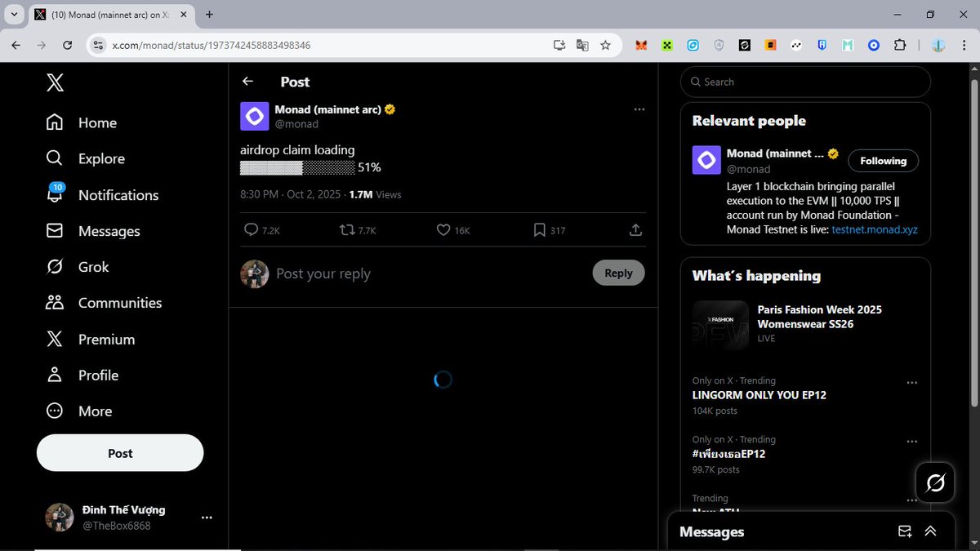
Task: Compose a new message in the Messages drawer
Action: point(905,531)
